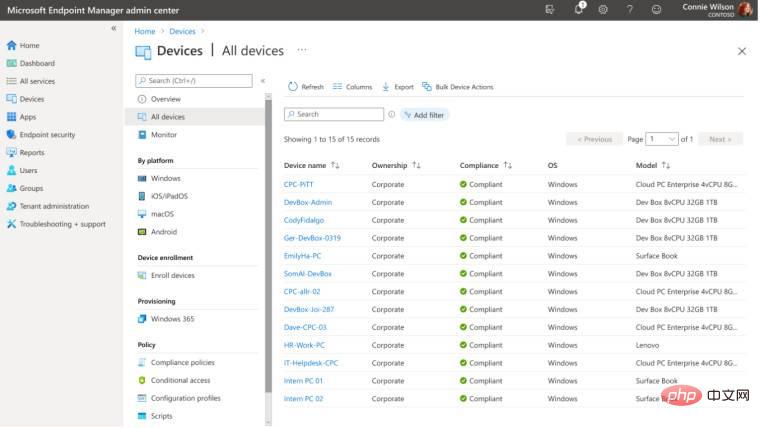Open the Columns chooser

[352, 87]
